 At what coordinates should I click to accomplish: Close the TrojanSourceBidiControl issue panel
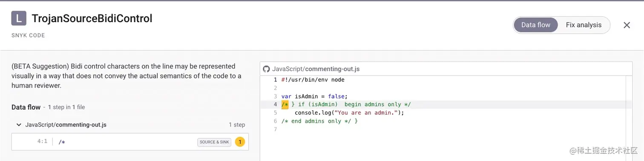pos(627,25)
